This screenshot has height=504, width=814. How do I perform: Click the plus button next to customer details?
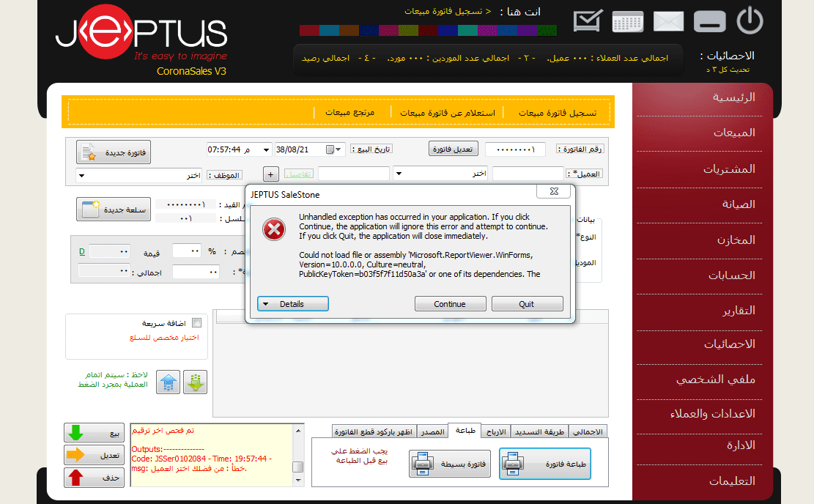coord(271,174)
